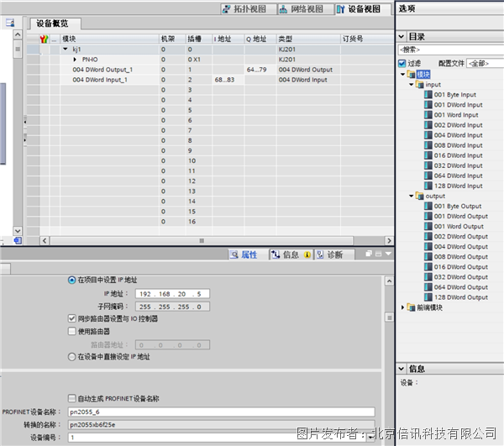Click the 064 DWord Input module icon
The height and width of the screenshot is (446, 504).
[428, 176]
